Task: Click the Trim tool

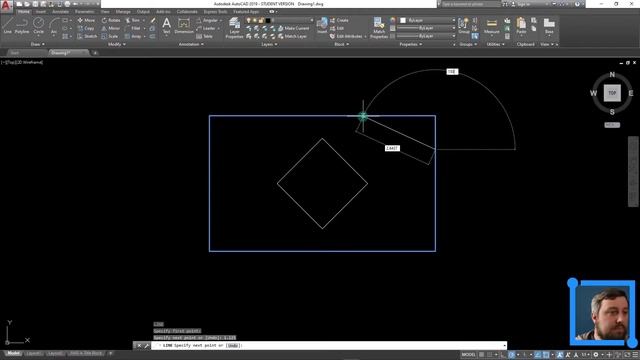Action: pos(133,20)
